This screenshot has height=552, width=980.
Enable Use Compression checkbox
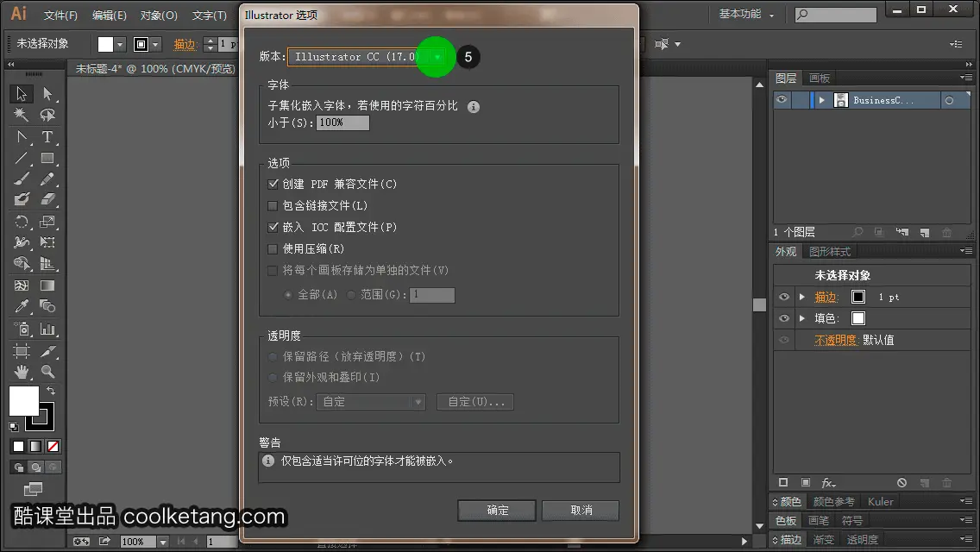click(273, 248)
